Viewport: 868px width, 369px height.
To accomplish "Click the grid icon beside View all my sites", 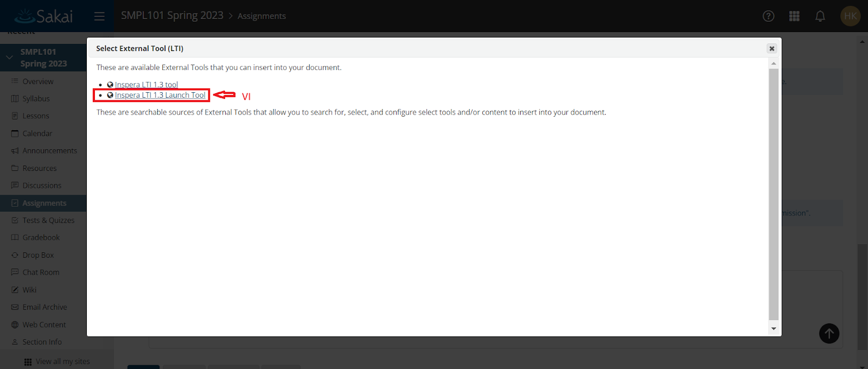I will tap(28, 362).
